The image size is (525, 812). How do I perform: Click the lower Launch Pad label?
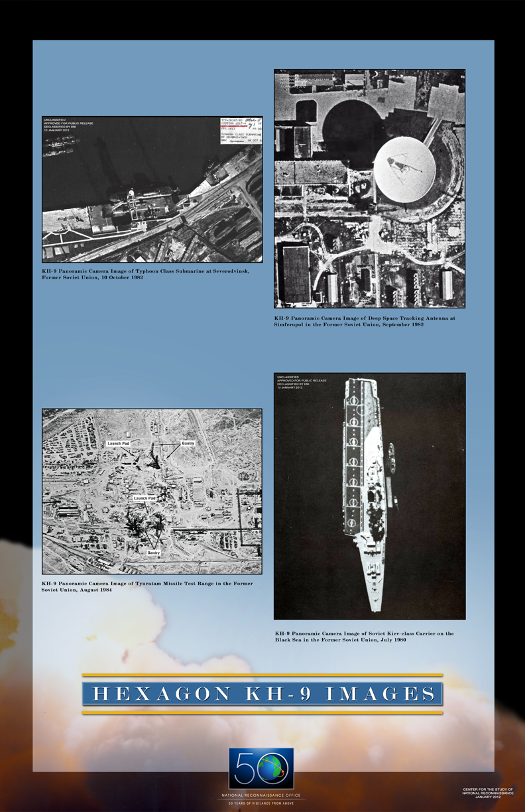click(x=144, y=498)
